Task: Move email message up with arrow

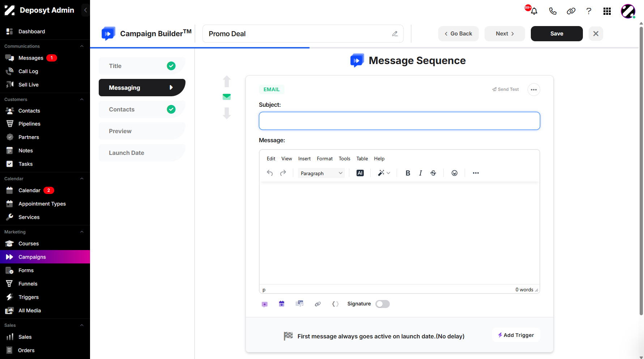Action: coord(227,81)
